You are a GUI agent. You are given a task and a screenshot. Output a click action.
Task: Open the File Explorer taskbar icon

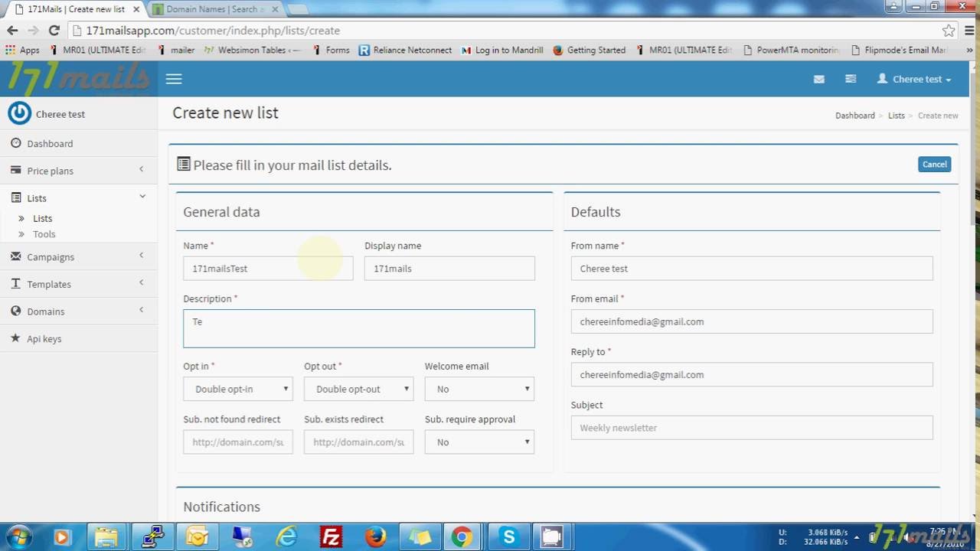tap(106, 536)
